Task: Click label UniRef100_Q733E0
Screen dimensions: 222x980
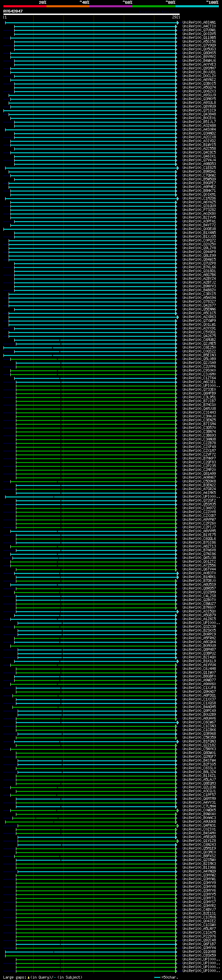Action: tap(199, 390)
